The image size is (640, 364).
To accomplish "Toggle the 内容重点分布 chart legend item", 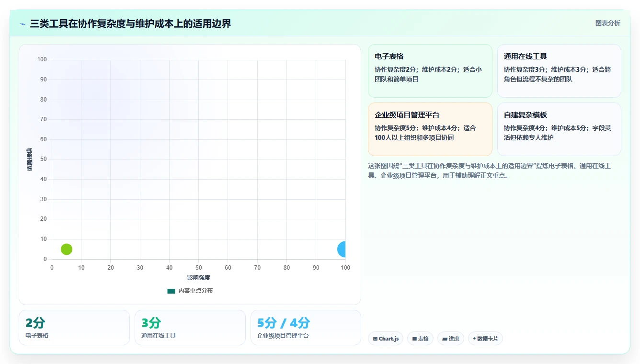I will [x=190, y=291].
